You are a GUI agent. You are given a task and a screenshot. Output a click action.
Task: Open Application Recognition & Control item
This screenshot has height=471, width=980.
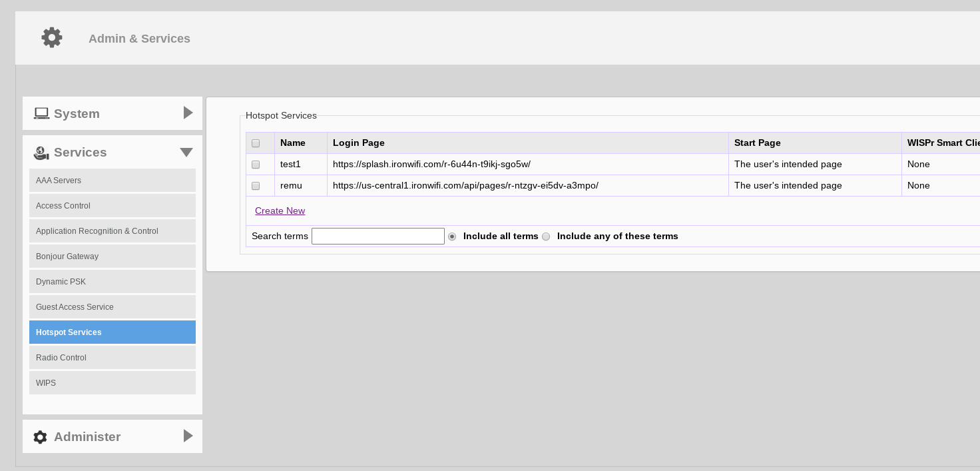point(113,231)
